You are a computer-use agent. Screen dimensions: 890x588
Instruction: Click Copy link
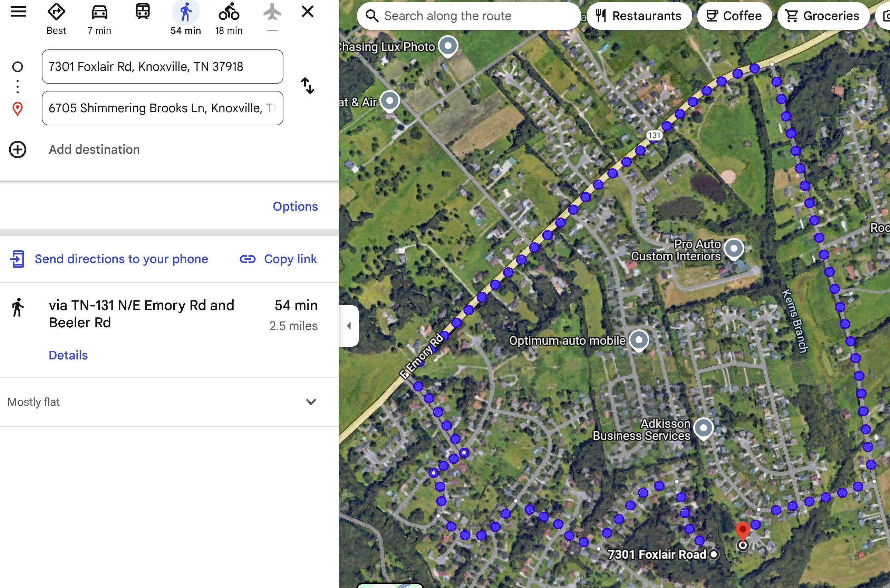[x=291, y=259]
